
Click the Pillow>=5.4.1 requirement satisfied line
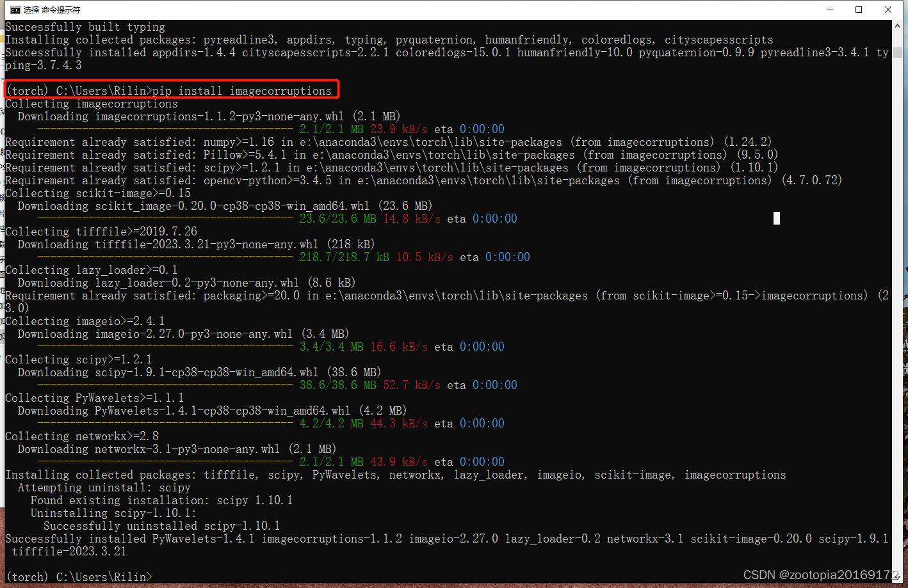(392, 155)
